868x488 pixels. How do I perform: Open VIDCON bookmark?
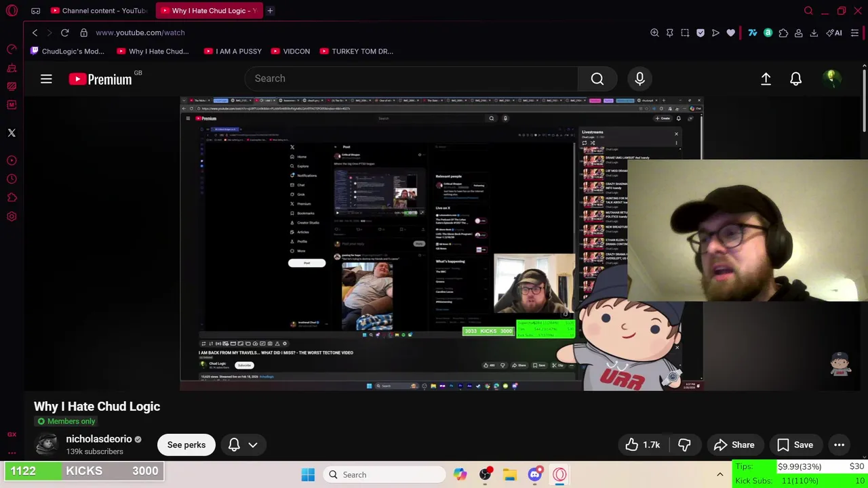290,51
